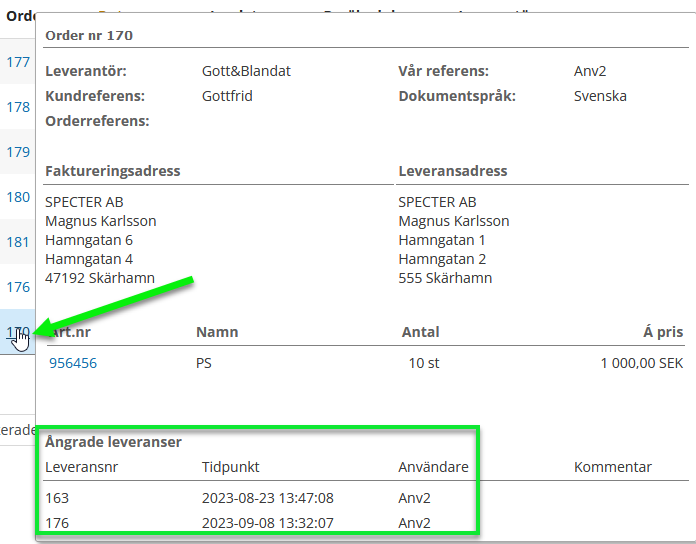Click order 170 link under the cursor
Screen dimensions: 696x544
17,332
